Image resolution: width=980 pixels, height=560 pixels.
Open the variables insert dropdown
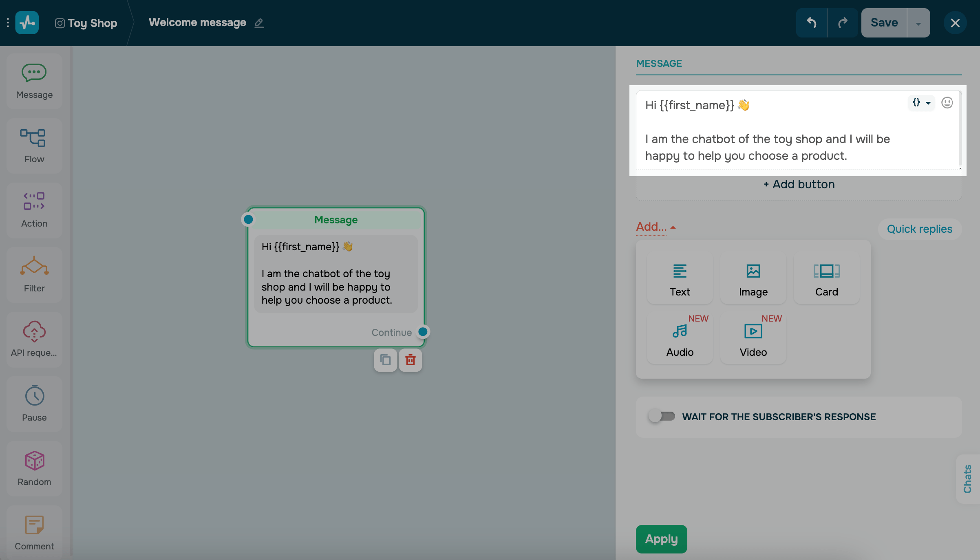920,103
